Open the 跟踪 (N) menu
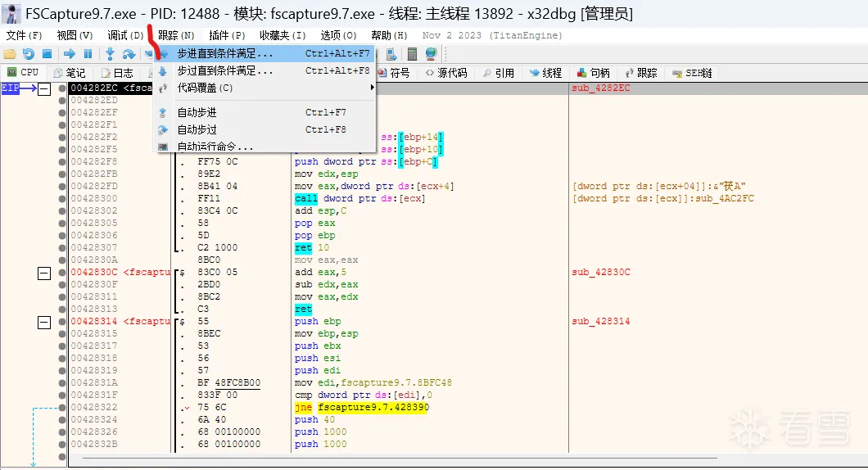This screenshot has height=470, width=868. [x=176, y=35]
